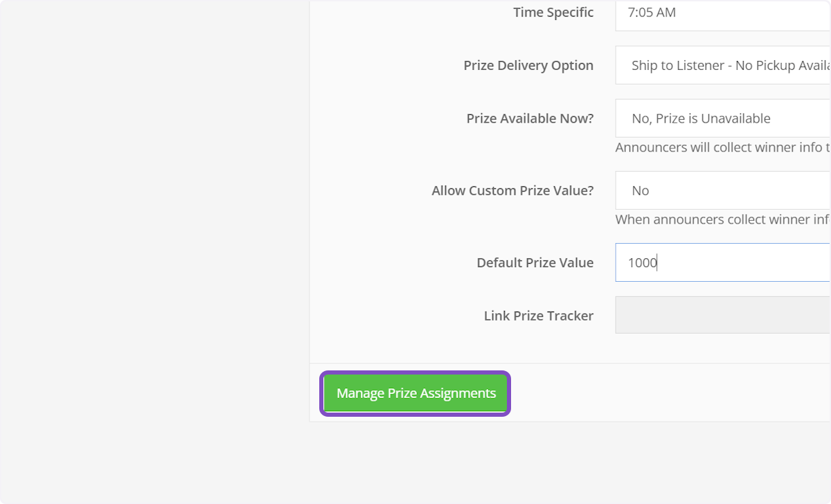The height and width of the screenshot is (504, 831).
Task: Open the Allow Custom Prize Value dropdown
Action: (720, 190)
